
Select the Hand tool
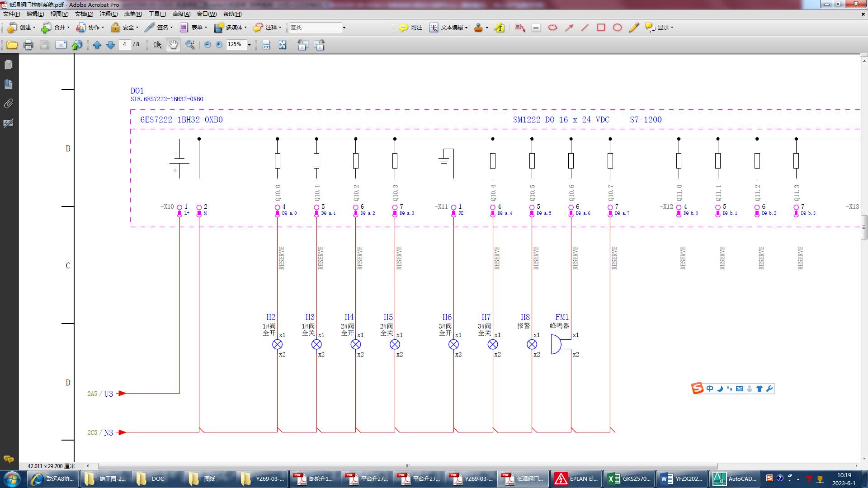point(173,45)
